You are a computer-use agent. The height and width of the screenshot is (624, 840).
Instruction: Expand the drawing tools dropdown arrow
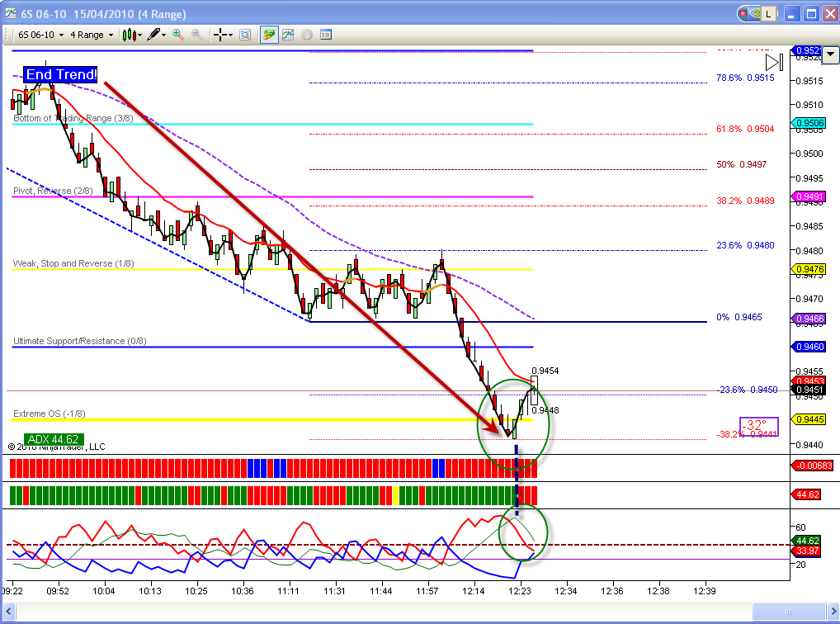(164, 35)
